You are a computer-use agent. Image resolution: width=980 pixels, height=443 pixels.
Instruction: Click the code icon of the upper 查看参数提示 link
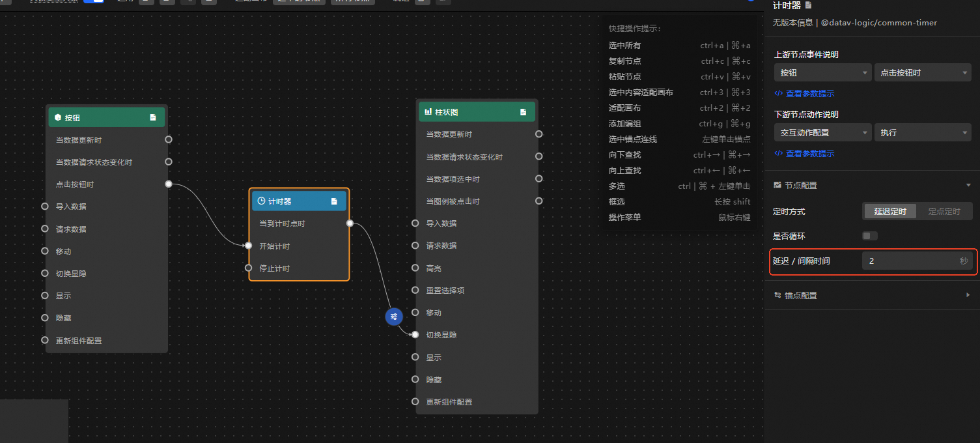coord(778,93)
